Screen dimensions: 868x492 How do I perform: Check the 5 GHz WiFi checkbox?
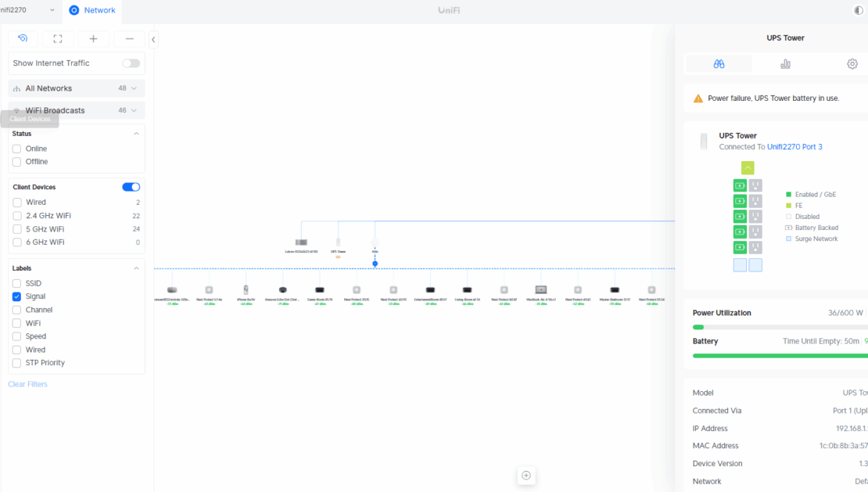[x=17, y=229]
